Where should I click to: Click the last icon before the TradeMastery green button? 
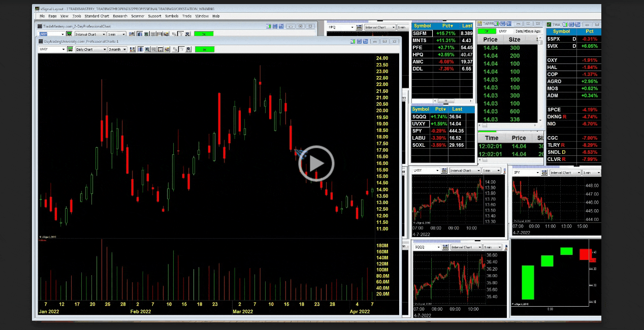point(187,34)
